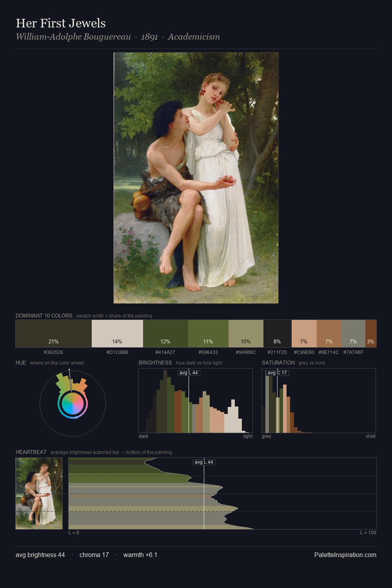This screenshot has width=392, height=588.
Task: Click the hex code #363526 text
Action: (54, 352)
